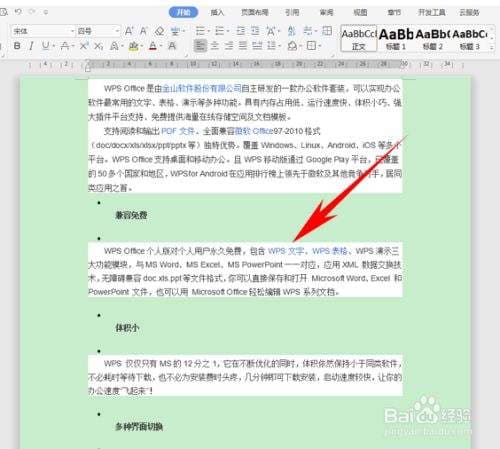500x449 pixels.
Task: Switch to the 插入 ribbon tab
Action: [x=217, y=12]
